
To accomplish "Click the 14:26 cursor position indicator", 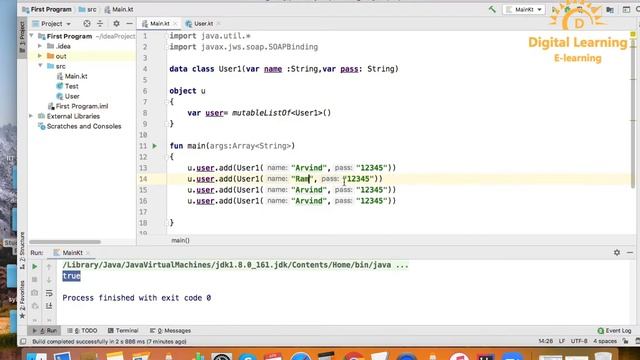I will pos(546,341).
